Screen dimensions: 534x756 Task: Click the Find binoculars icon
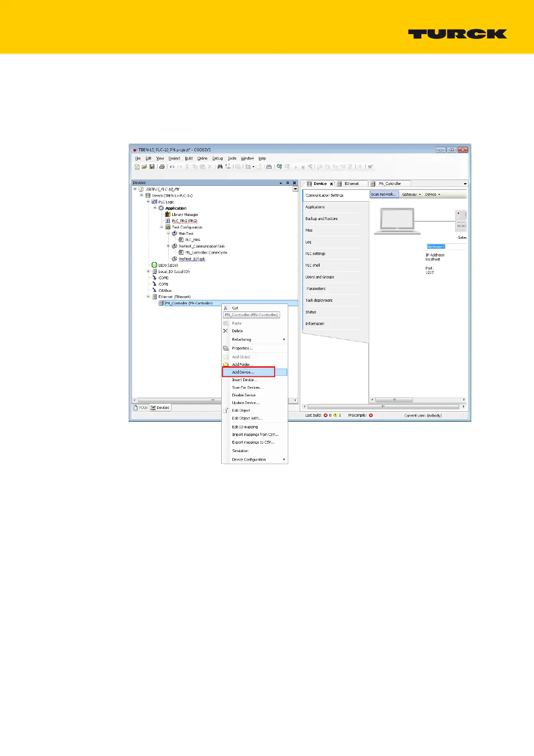220,167
